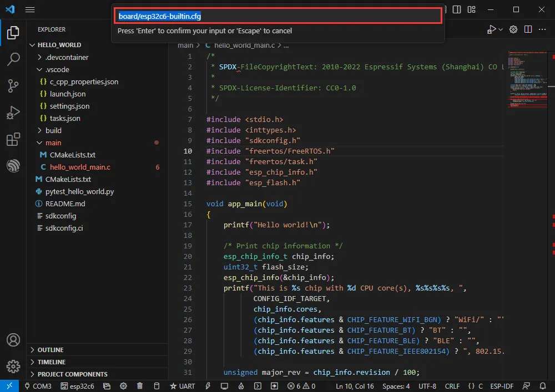
Task: Click the flame build-flash-monitor icon
Action: tap(241, 386)
